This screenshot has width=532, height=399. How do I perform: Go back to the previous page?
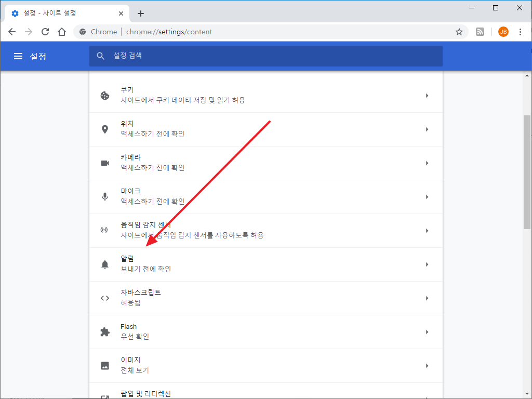(x=12, y=32)
